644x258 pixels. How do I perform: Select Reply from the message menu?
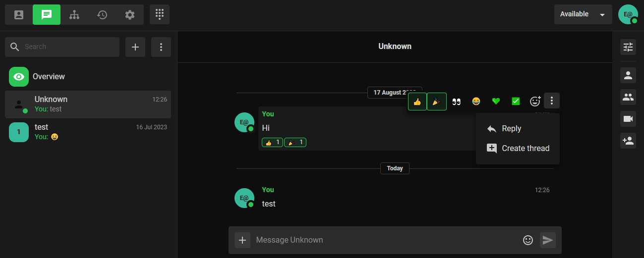point(511,129)
